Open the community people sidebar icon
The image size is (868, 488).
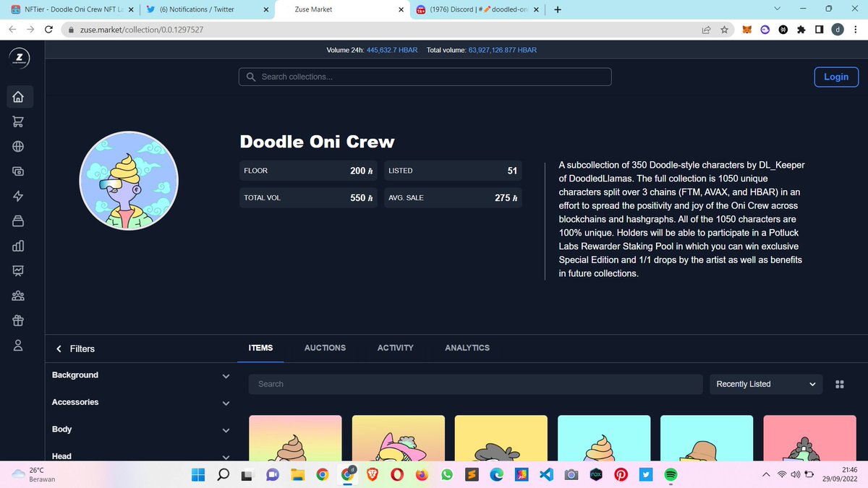click(18, 296)
